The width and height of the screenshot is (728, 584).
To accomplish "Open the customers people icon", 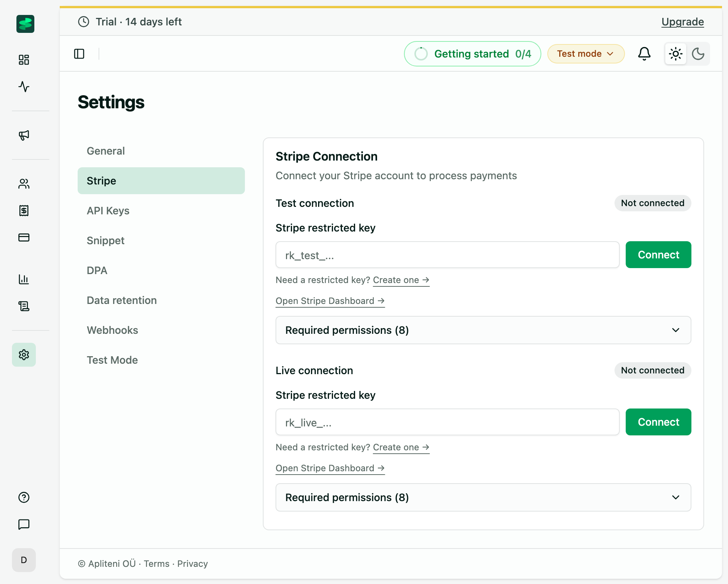I will (x=24, y=184).
